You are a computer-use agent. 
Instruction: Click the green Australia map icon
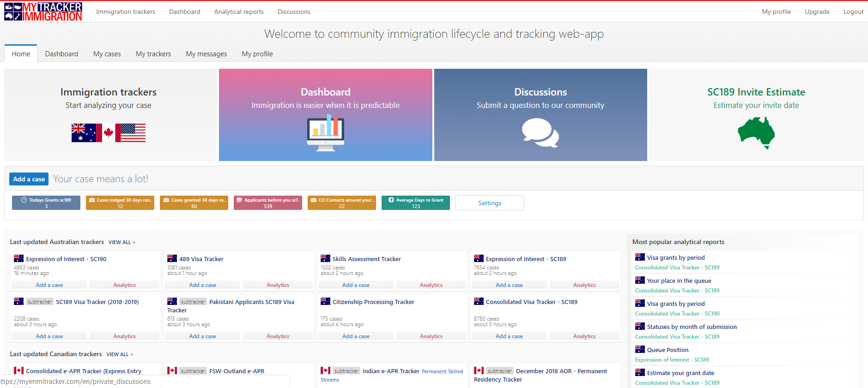point(756,132)
